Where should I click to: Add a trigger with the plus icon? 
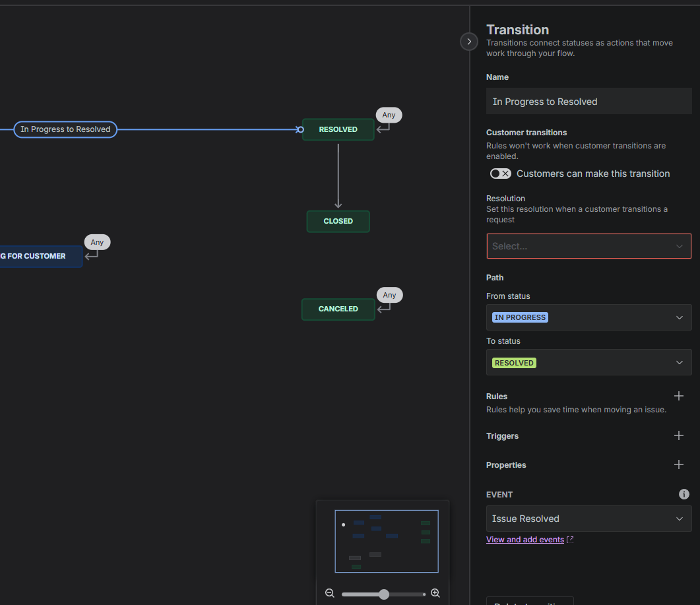679,436
